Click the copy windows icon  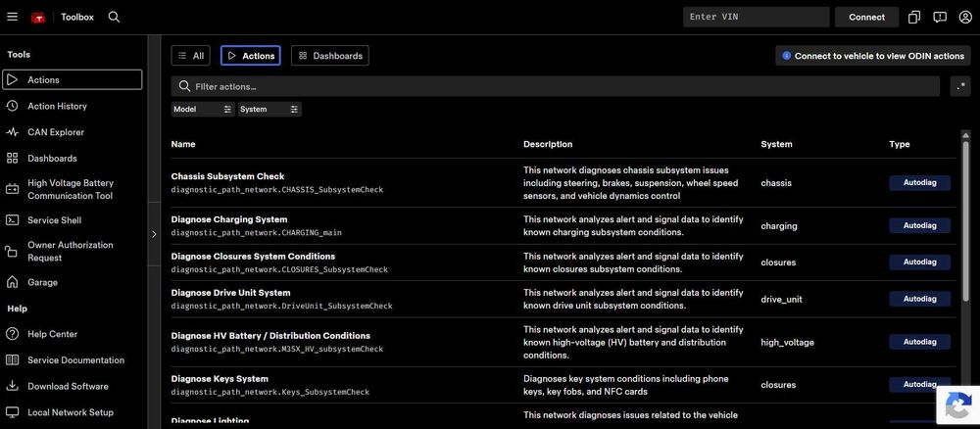[913, 17]
